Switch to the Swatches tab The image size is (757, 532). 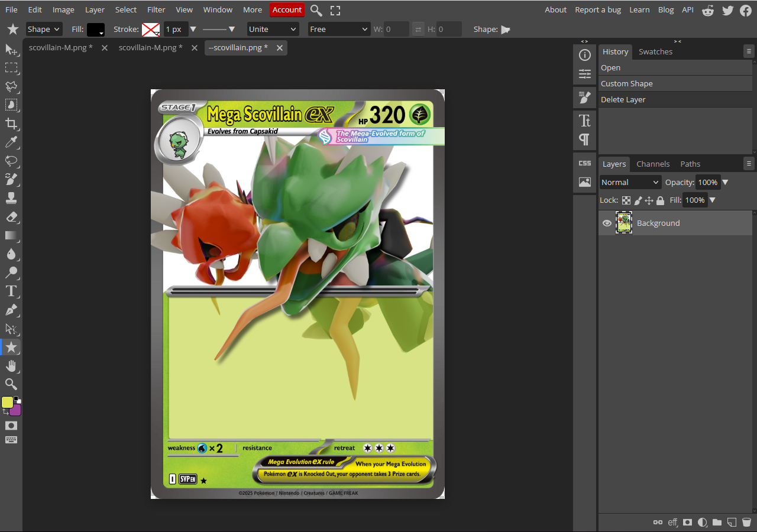(655, 51)
